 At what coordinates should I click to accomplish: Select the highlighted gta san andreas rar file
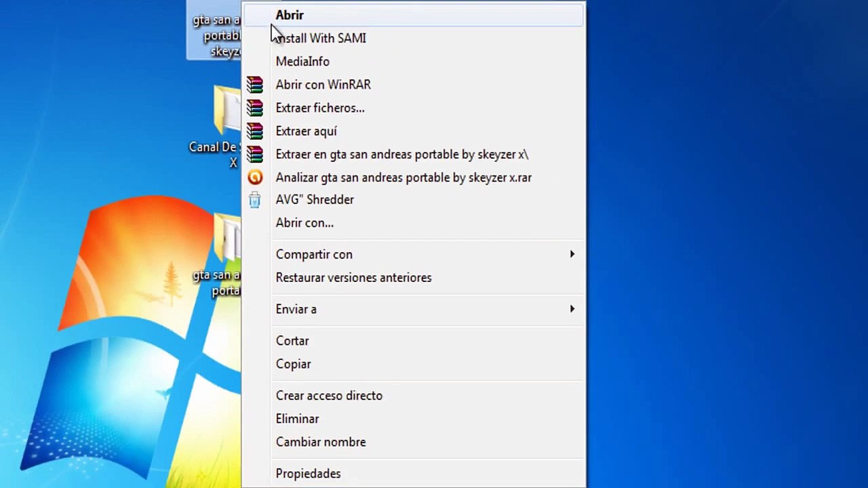214,30
